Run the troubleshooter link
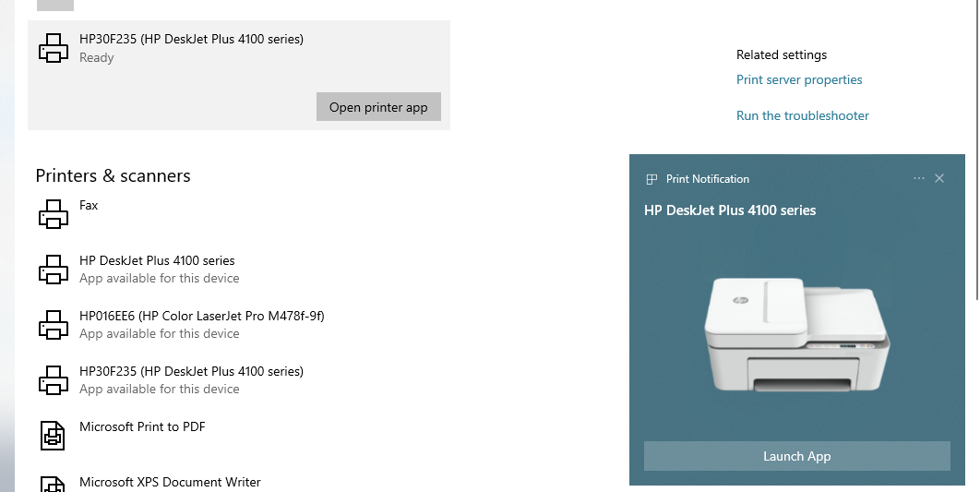Viewport: 980px width, 492px height. click(x=803, y=115)
